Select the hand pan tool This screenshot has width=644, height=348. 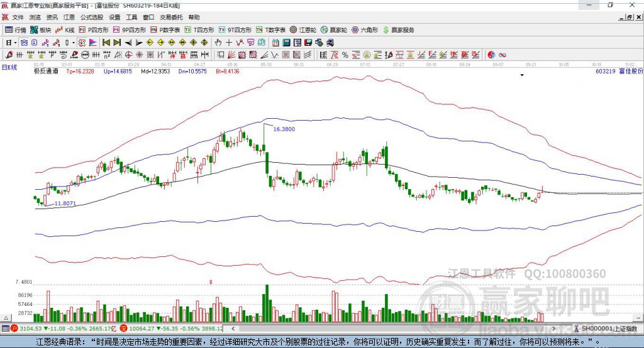218,43
